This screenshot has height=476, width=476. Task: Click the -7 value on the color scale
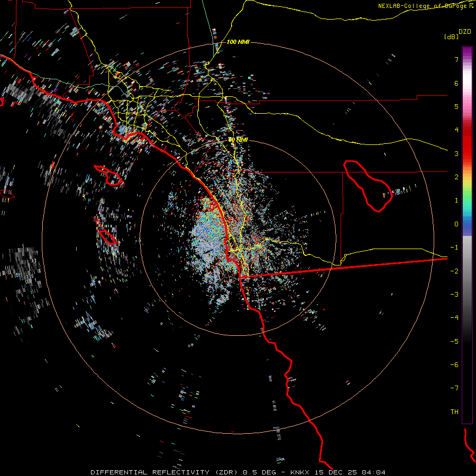[x=454, y=388]
